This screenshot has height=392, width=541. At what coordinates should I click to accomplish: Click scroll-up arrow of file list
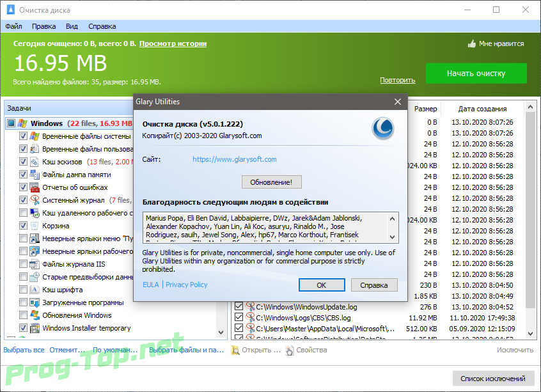pyautogui.click(x=530, y=107)
